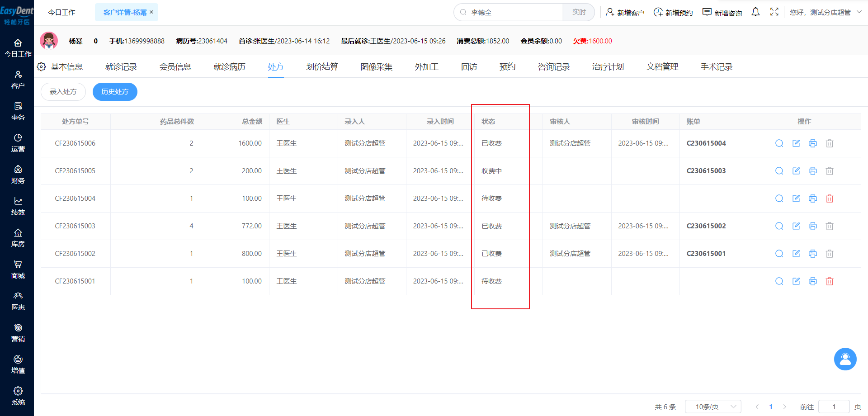Viewport: 868px width, 416px height.
Task: Switch to the 图像采集 tab
Action: tap(376, 67)
